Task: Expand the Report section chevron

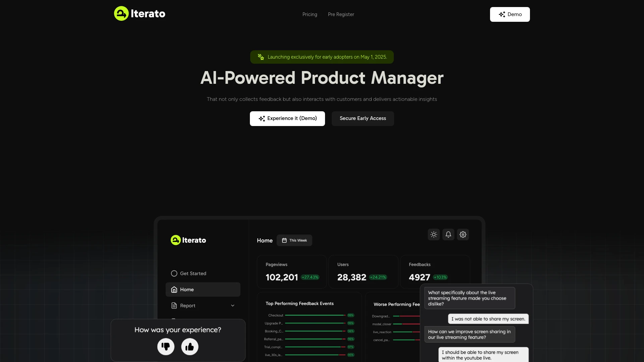Action: [x=232, y=305]
